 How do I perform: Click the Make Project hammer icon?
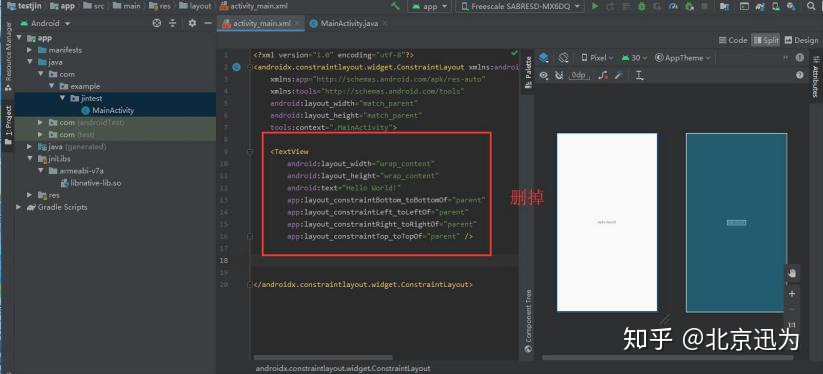[395, 6]
